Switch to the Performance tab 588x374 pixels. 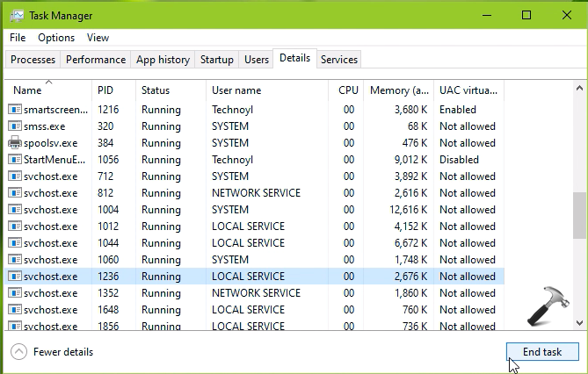pyautogui.click(x=96, y=60)
